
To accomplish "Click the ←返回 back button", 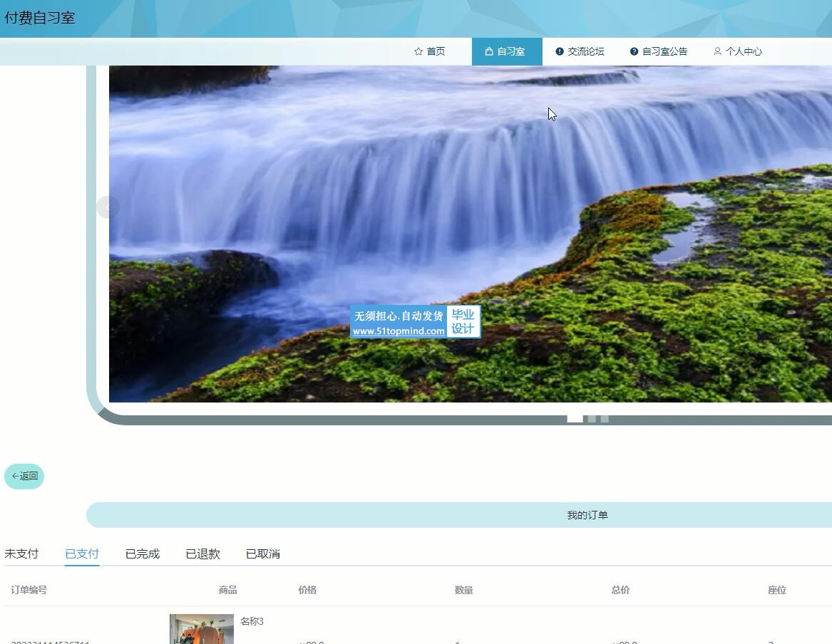I will [24, 476].
